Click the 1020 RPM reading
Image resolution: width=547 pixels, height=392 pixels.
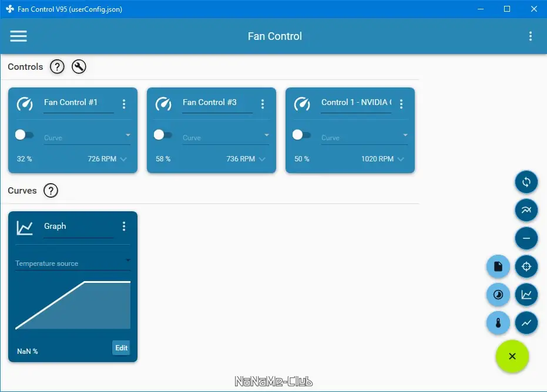pyautogui.click(x=377, y=159)
